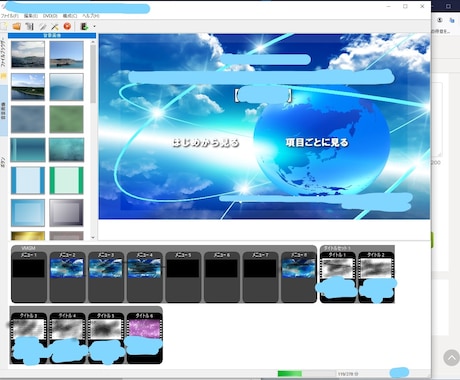Click the pencil-shaped DVD options toolbar icon

point(43,26)
